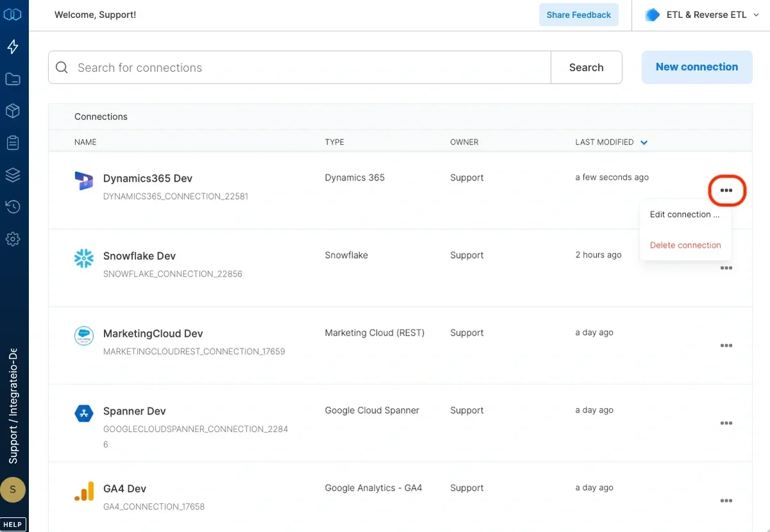Focus the Search for connections field
The width and height of the screenshot is (770, 532).
click(x=300, y=67)
